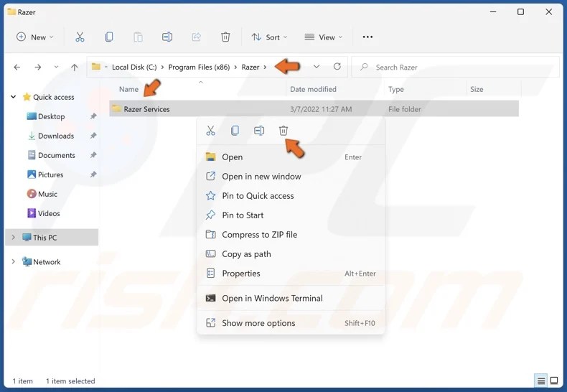The width and height of the screenshot is (567, 392).
Task: Sort by the Size column header
Action: 477,89
